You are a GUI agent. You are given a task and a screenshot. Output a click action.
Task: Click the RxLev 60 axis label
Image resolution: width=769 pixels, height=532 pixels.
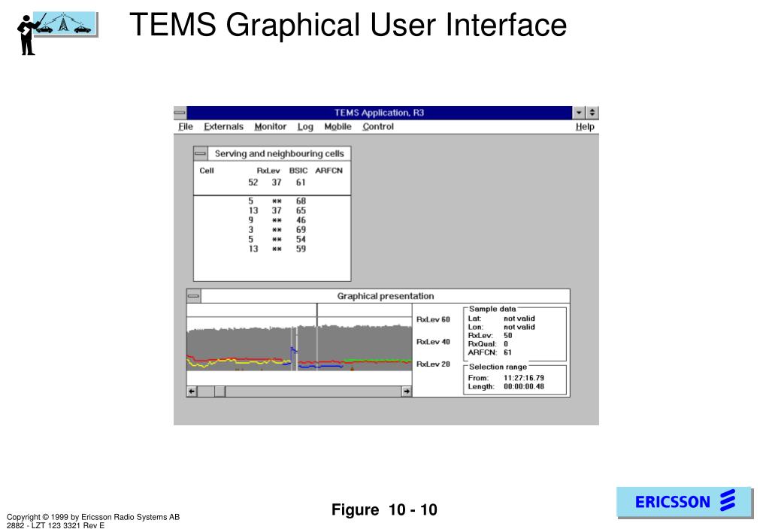click(433, 319)
